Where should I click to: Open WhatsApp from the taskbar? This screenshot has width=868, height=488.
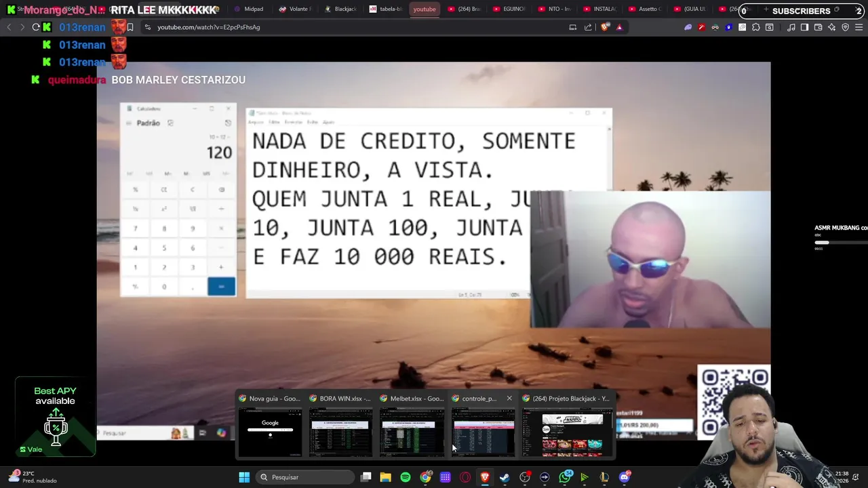coord(565,477)
